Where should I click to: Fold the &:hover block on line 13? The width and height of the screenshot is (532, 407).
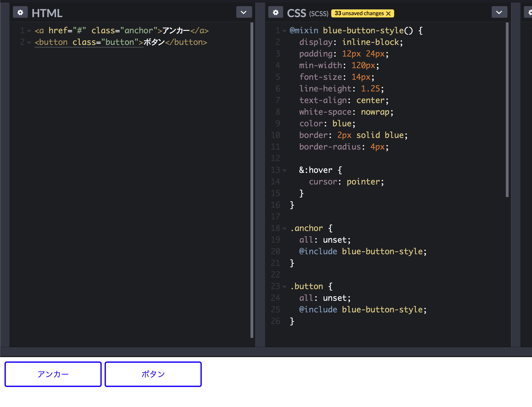point(285,171)
